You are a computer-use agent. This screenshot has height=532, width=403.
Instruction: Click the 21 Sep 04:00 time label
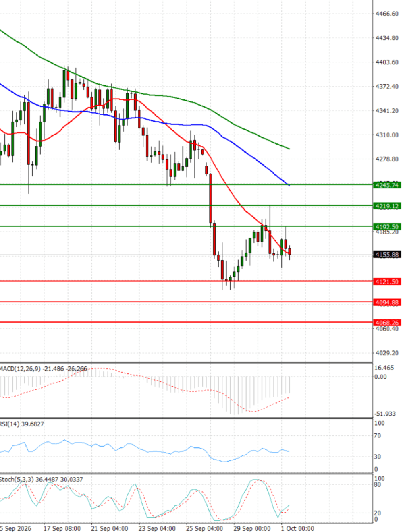tap(110, 528)
